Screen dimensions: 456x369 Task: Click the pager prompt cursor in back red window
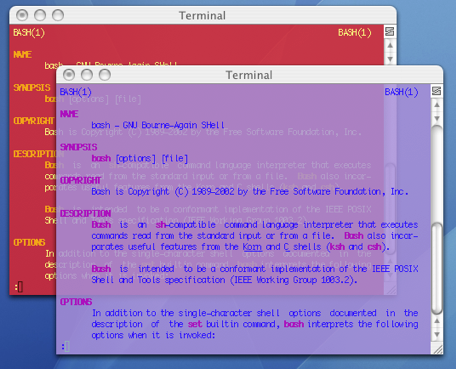click(x=20, y=287)
